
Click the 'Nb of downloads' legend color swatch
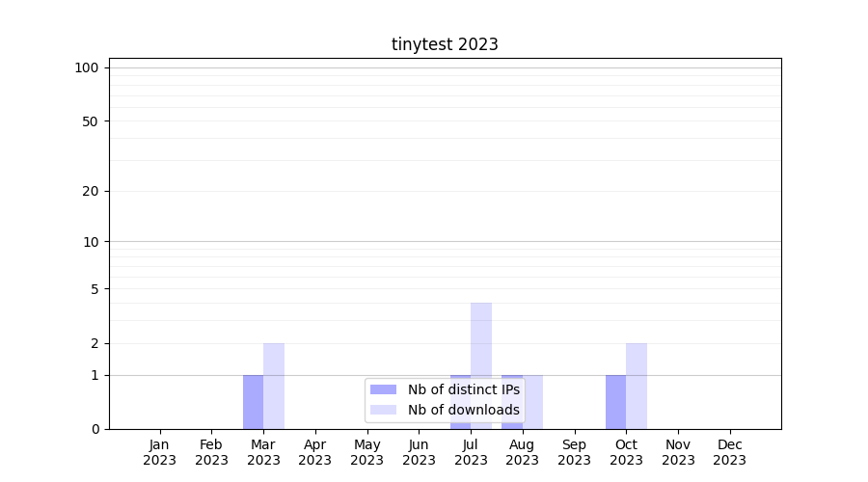383,410
